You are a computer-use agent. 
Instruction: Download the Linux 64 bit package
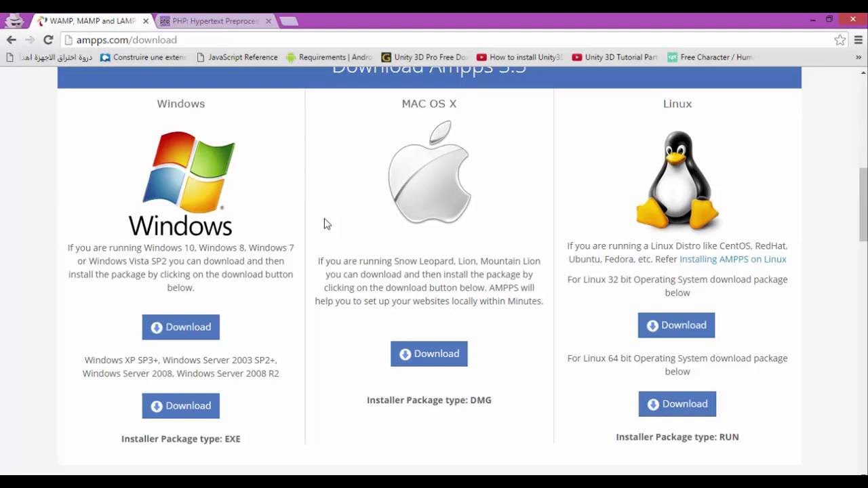(x=677, y=404)
